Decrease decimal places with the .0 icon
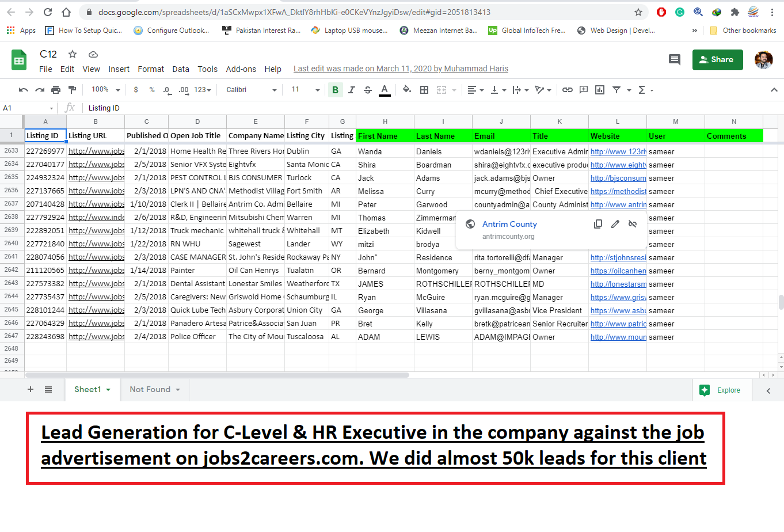The height and width of the screenshot is (532, 784). (167, 90)
